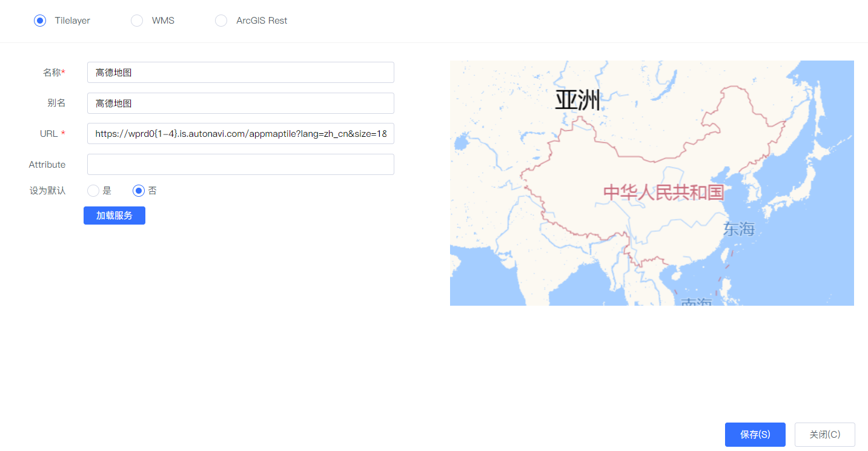Focus the 别名 alias input field

(x=240, y=103)
